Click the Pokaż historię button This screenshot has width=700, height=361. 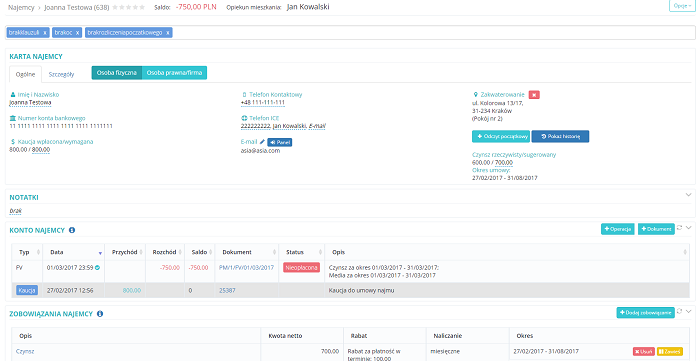point(560,137)
